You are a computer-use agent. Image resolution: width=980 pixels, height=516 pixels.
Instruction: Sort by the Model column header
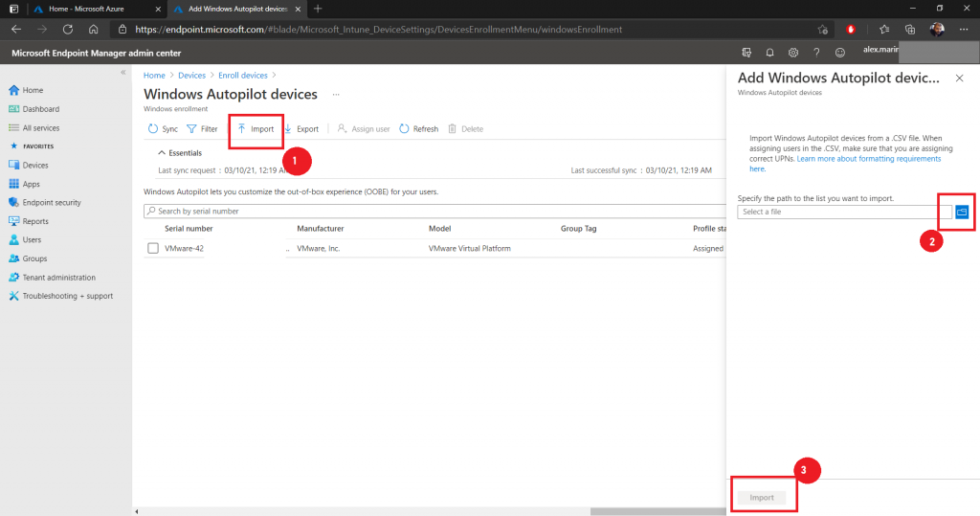[440, 229]
